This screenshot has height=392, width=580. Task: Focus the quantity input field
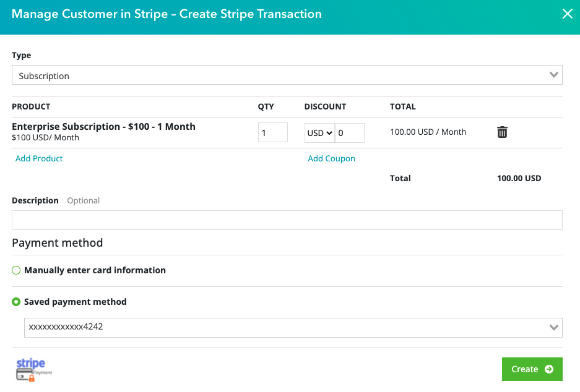pyautogui.click(x=272, y=133)
